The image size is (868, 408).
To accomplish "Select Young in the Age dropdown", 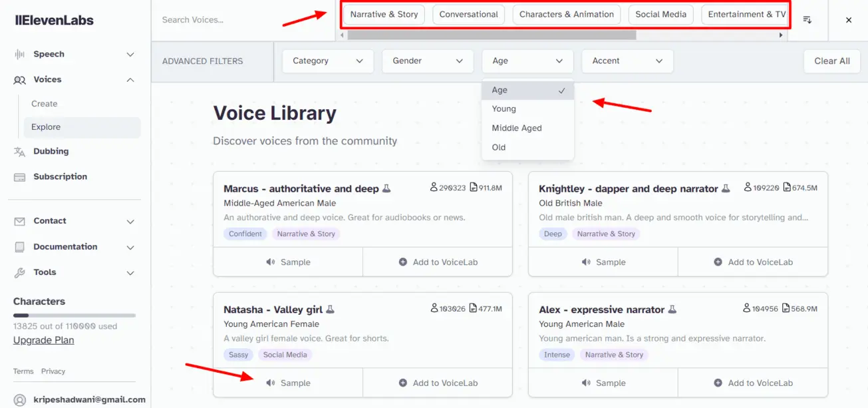I will tap(504, 108).
